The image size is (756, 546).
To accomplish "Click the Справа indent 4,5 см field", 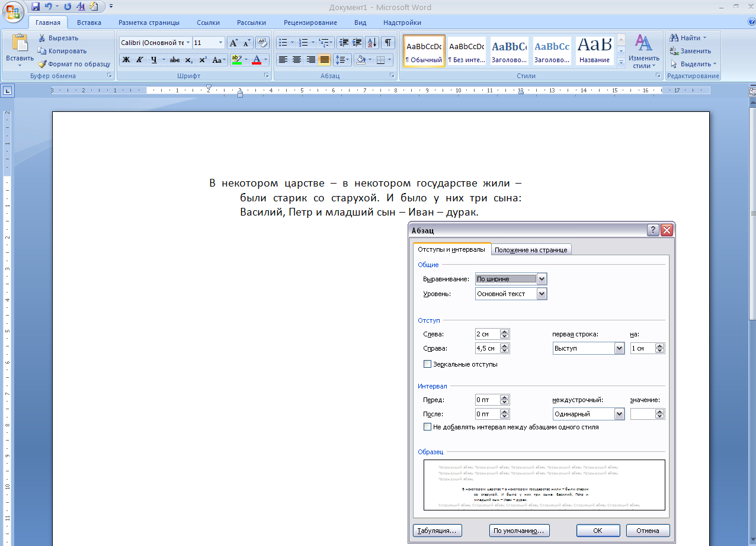I will 488,348.
